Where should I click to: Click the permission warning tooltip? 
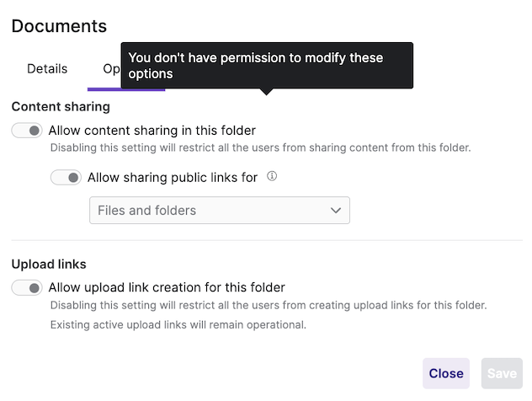pyautogui.click(x=267, y=66)
